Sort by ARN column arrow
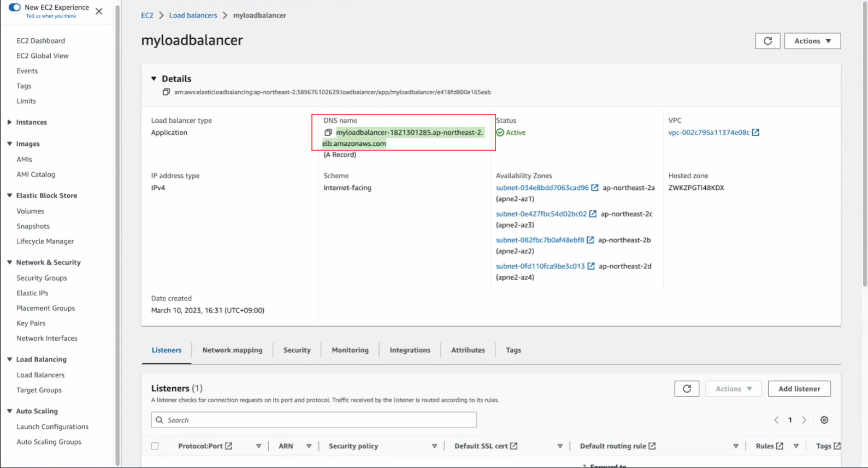 [x=309, y=446]
